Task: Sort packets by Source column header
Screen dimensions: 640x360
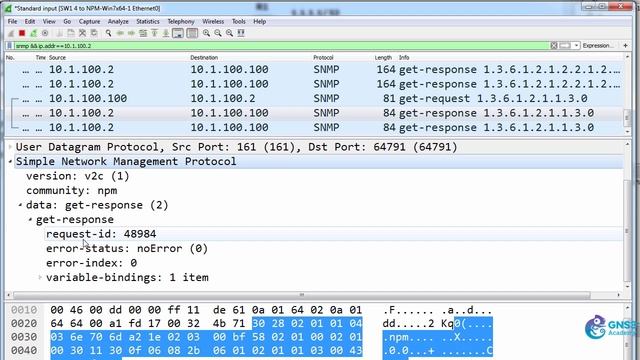Action: [58, 58]
